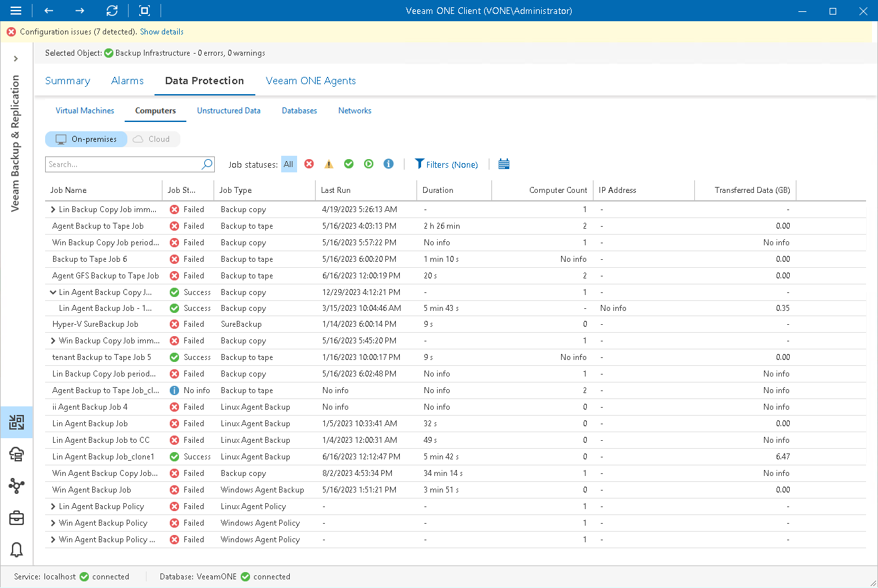Click the Failed icon on Agent GFS Backup to Tape Job
The height and width of the screenshot is (588, 878).
(174, 276)
